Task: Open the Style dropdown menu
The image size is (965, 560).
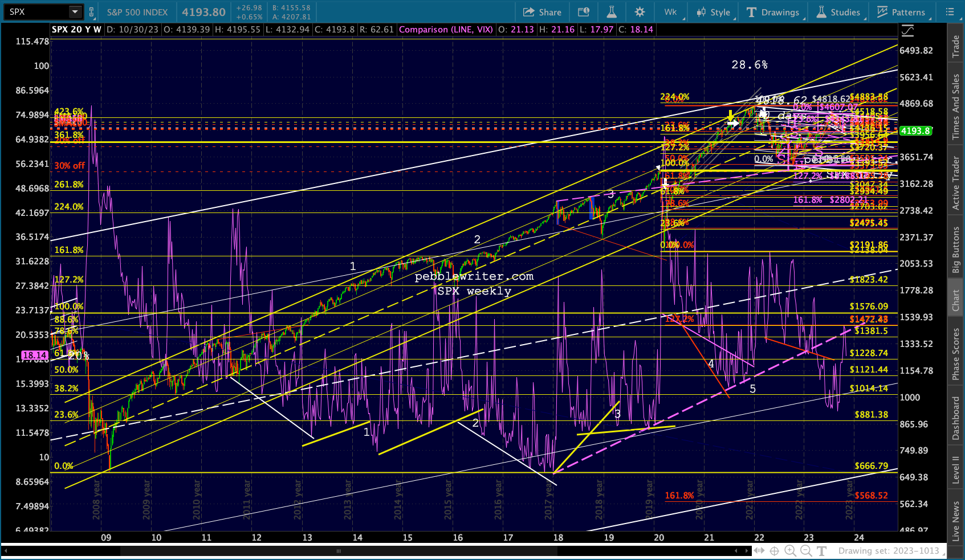Action: [713, 12]
